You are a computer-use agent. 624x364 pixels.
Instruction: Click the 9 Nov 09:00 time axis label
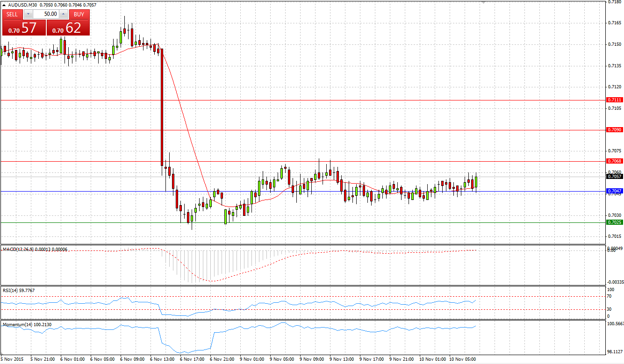coord(311,359)
